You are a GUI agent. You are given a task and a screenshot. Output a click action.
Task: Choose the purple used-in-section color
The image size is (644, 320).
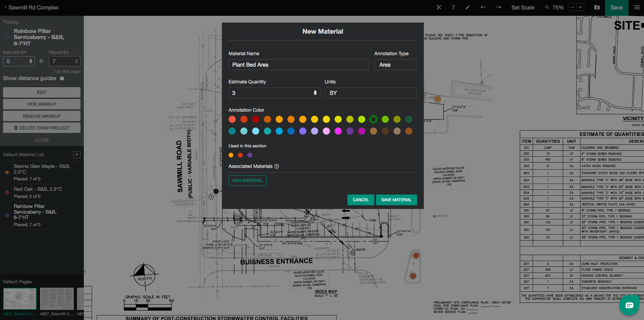[250, 155]
